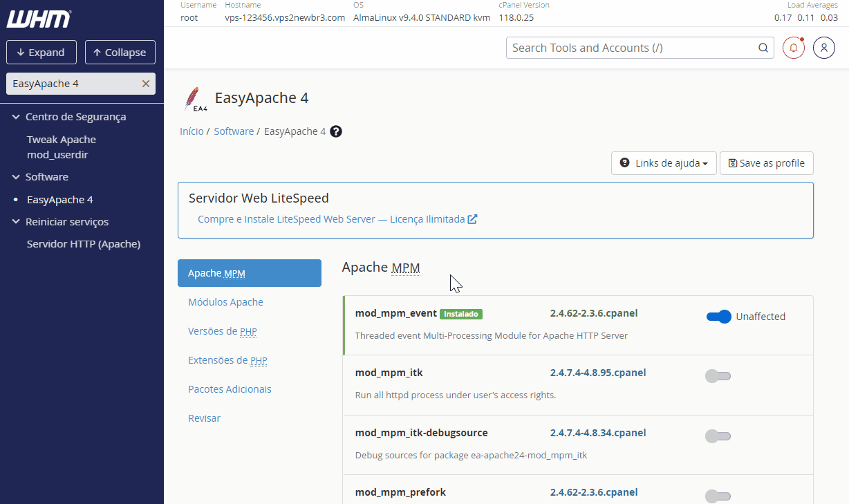Open the notifications bell
This screenshot has width=849, height=504.
(794, 48)
